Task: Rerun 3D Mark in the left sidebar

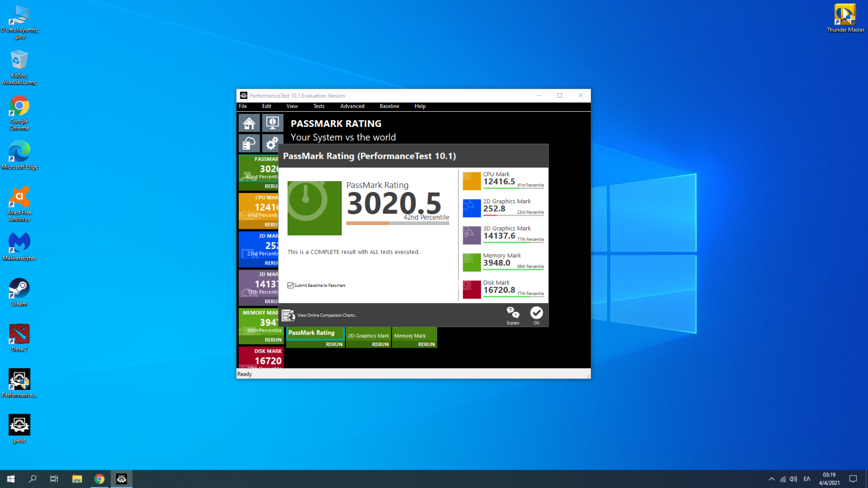Action: pos(271,301)
